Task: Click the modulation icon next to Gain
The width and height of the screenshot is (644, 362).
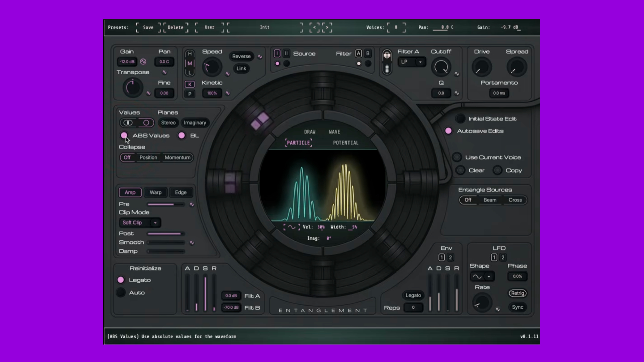Action: coord(143,62)
